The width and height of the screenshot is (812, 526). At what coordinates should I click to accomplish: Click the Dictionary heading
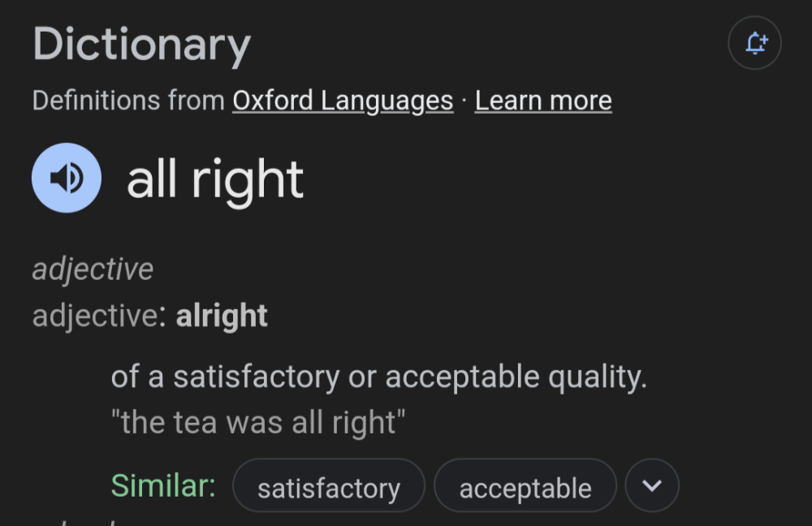pyautogui.click(x=141, y=45)
